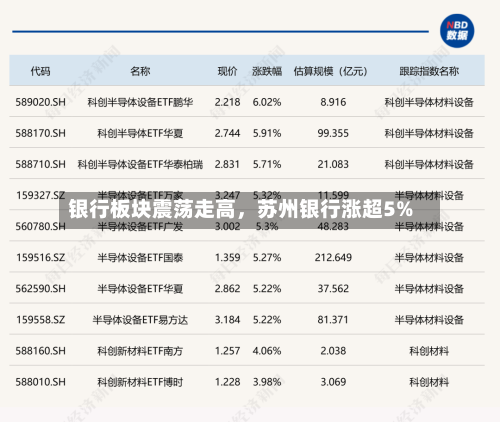The width and height of the screenshot is (500, 422).
Task: Click fund name 半导体设备ETF国泰
Action: click(x=140, y=258)
